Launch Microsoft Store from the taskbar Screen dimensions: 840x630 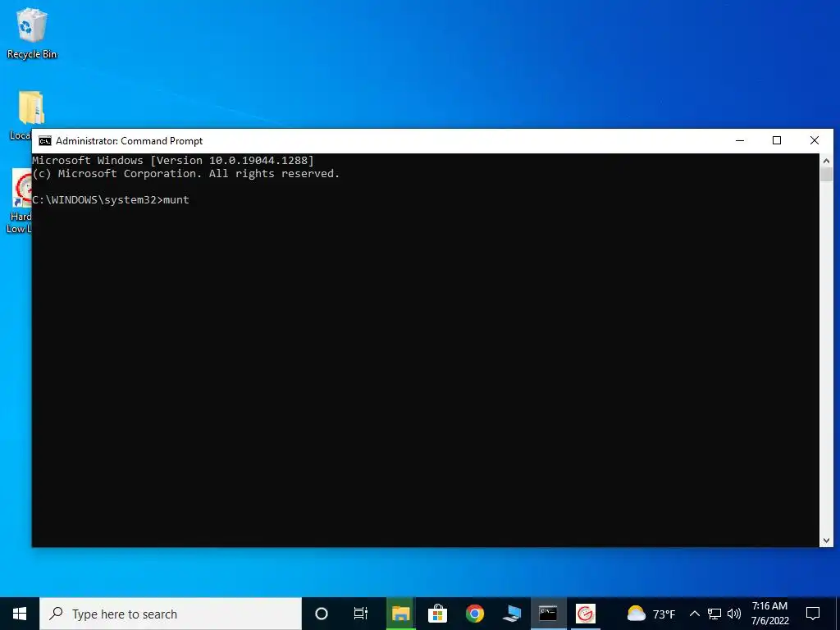click(438, 614)
